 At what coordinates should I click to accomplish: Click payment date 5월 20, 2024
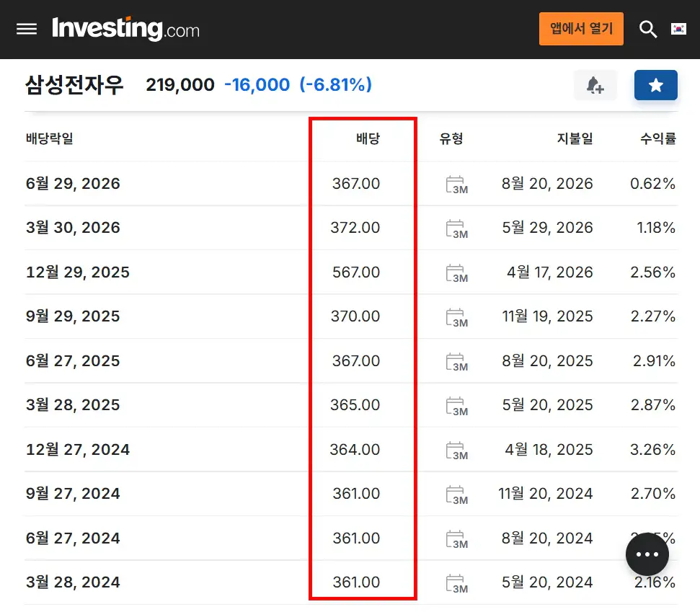[547, 582]
